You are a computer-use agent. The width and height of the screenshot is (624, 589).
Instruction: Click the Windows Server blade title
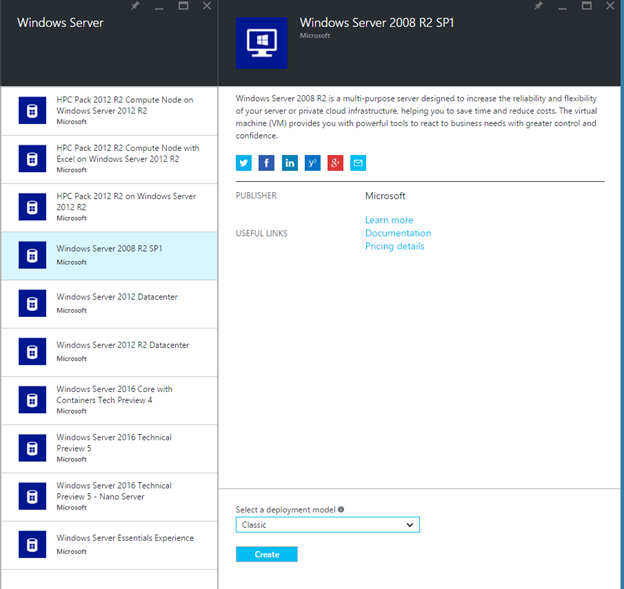pos(60,23)
